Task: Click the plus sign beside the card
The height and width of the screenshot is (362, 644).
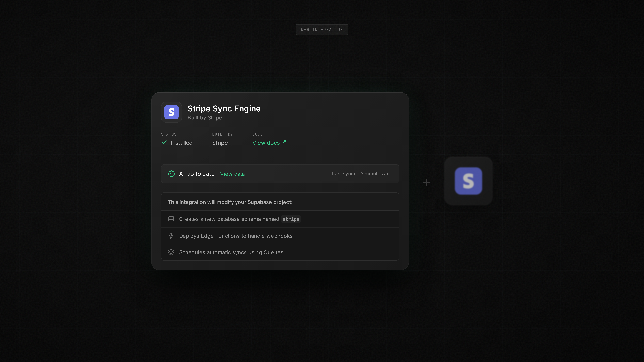Action: click(x=427, y=182)
